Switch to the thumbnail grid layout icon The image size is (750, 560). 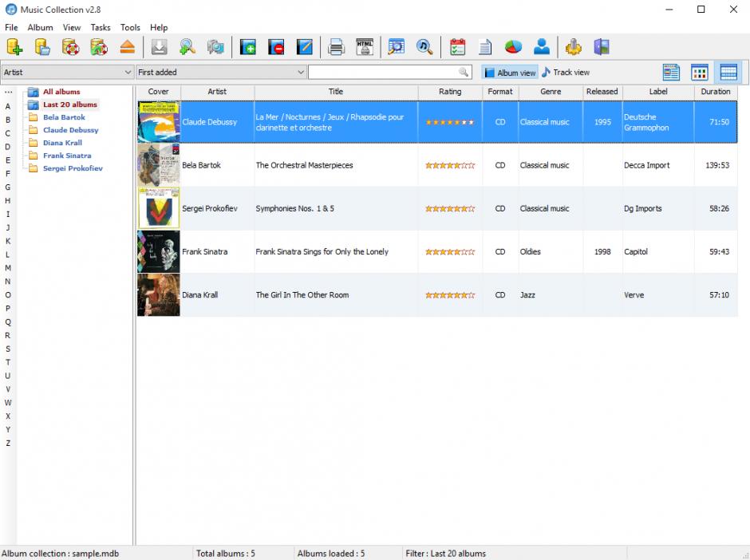tap(699, 73)
